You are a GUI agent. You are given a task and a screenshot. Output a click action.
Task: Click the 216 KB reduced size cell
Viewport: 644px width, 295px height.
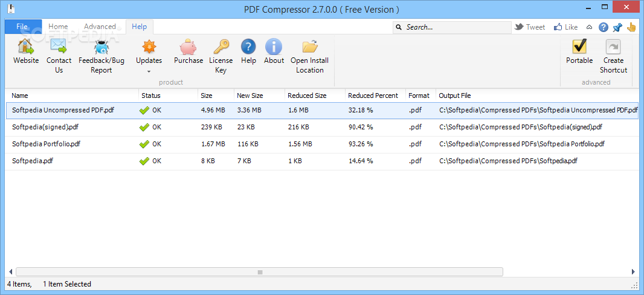298,128
